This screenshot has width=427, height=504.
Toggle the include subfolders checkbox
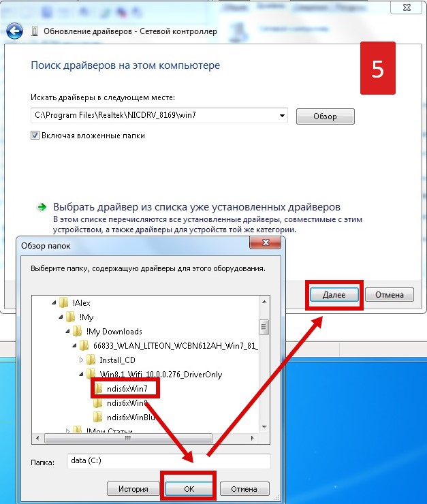point(35,136)
